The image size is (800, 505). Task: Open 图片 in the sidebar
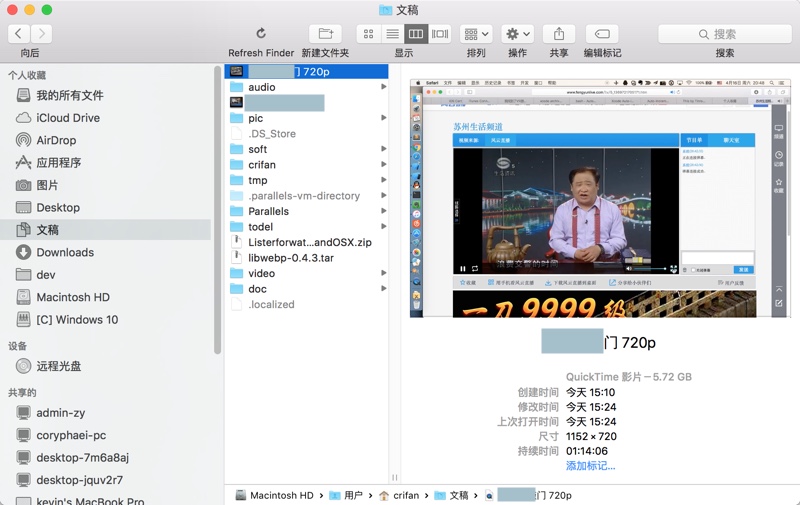(x=47, y=185)
